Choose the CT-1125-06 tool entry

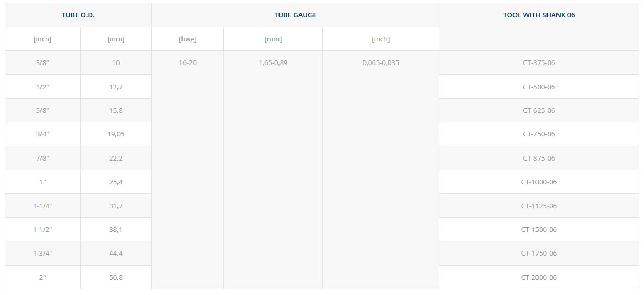coord(539,206)
